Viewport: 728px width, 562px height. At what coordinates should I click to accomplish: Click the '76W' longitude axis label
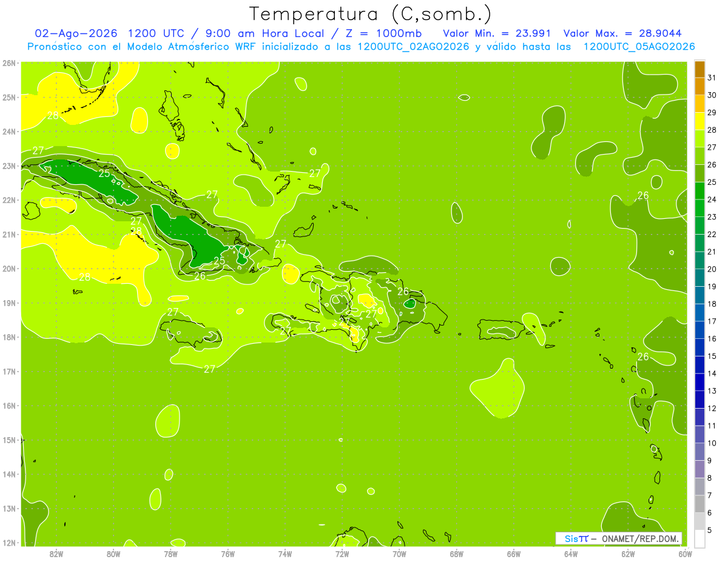(x=227, y=554)
